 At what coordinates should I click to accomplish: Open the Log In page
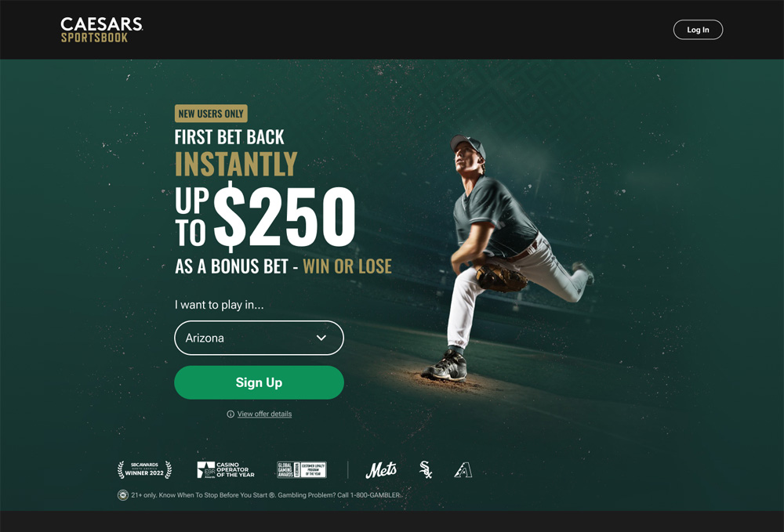[698, 30]
